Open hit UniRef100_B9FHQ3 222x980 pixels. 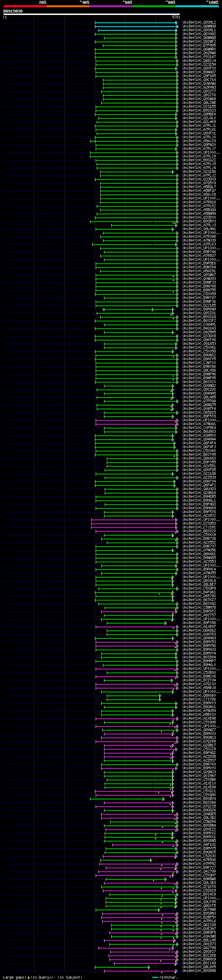click(x=199, y=504)
